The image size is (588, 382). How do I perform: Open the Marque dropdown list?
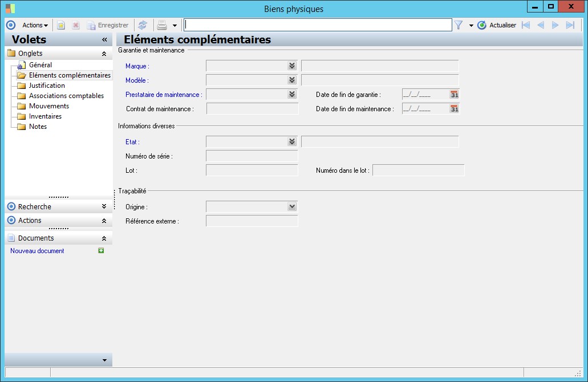pos(292,66)
